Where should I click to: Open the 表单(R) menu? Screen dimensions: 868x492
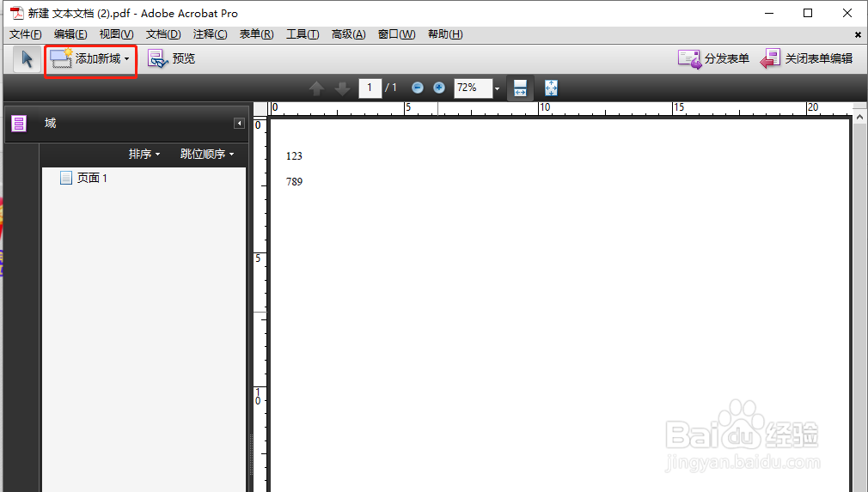coord(256,34)
